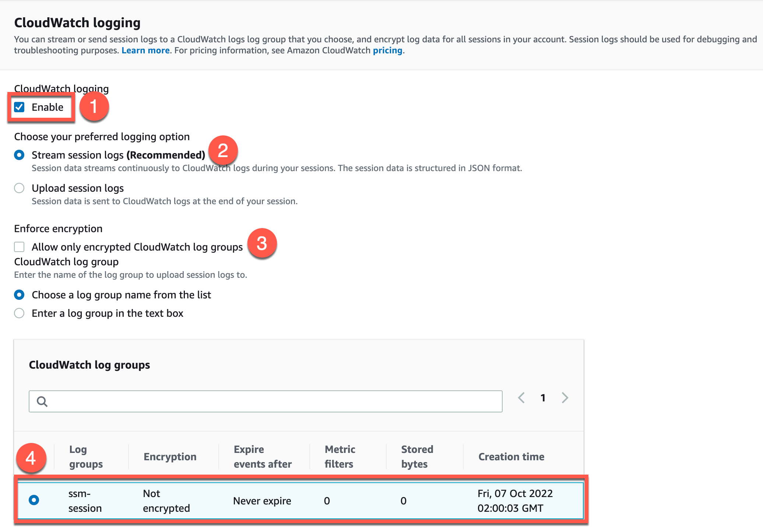Enable the CloudWatch logging checkbox
763x532 pixels.
20,107
